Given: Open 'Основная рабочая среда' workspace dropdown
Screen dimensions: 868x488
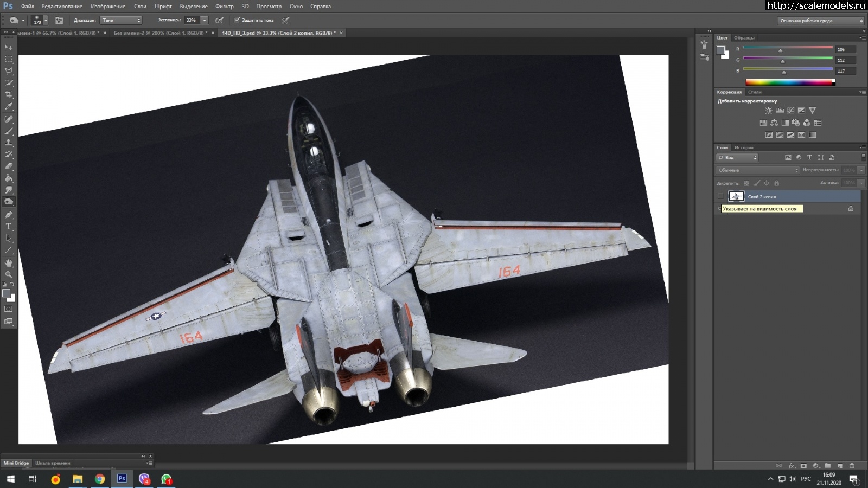Looking at the screenshot, I should pyautogui.click(x=821, y=21).
